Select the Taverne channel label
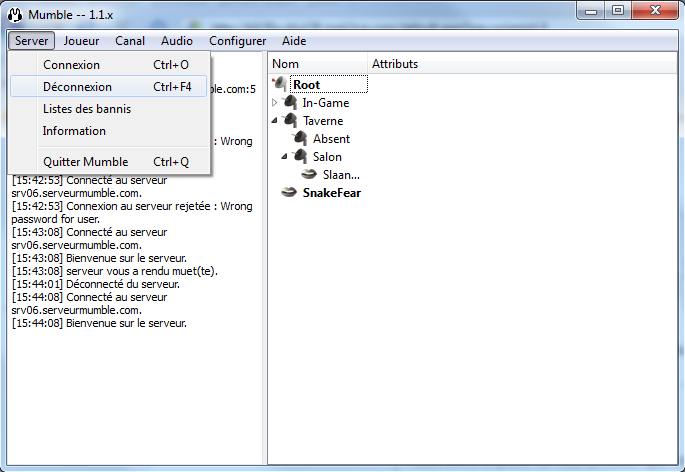This screenshot has width=685, height=472. (323, 121)
